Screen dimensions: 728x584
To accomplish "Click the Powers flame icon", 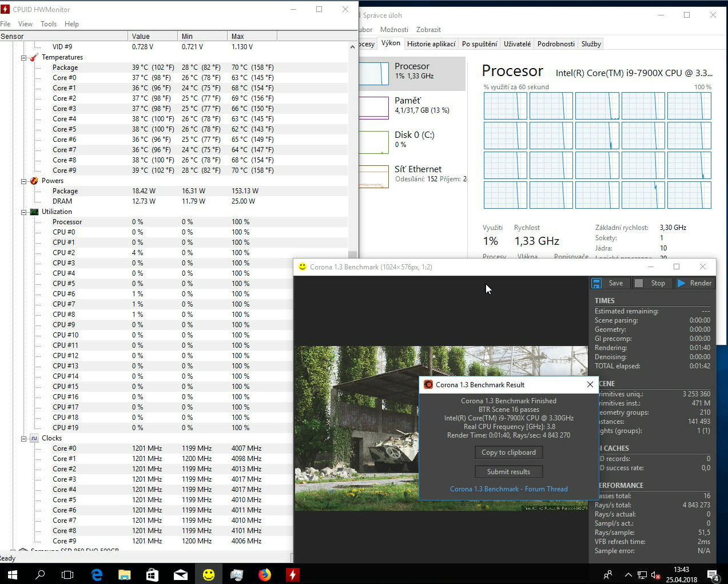I will pyautogui.click(x=34, y=181).
